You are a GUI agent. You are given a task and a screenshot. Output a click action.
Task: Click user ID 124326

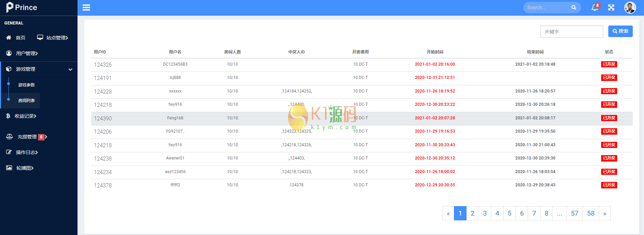click(103, 65)
